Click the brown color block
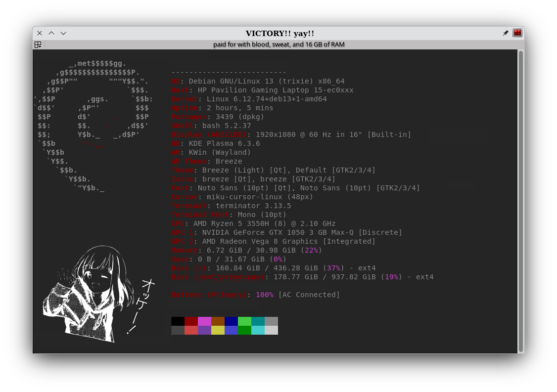This screenshot has width=557, height=392. pos(218,321)
